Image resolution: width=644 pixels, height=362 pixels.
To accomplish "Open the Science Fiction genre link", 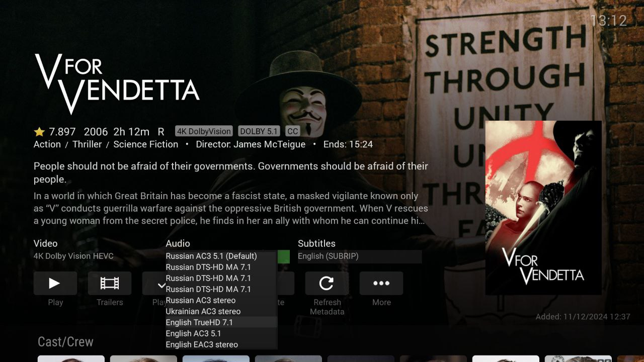I will (x=146, y=144).
